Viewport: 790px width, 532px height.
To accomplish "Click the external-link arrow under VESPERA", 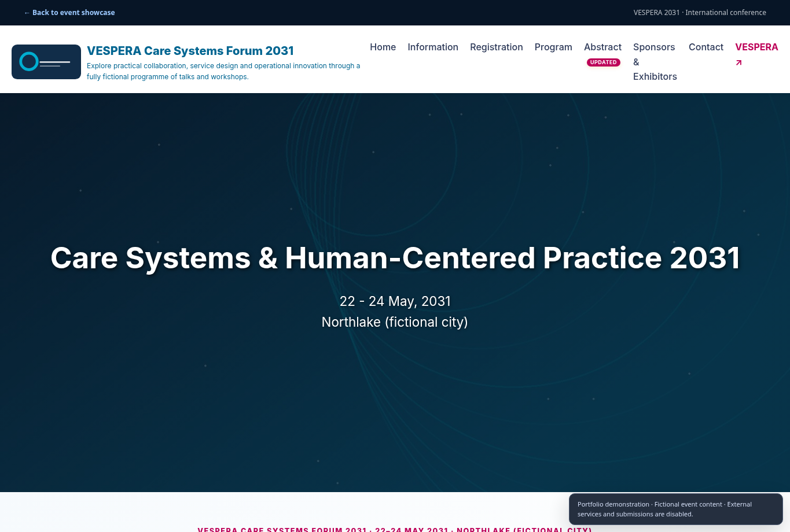I will [x=738, y=62].
